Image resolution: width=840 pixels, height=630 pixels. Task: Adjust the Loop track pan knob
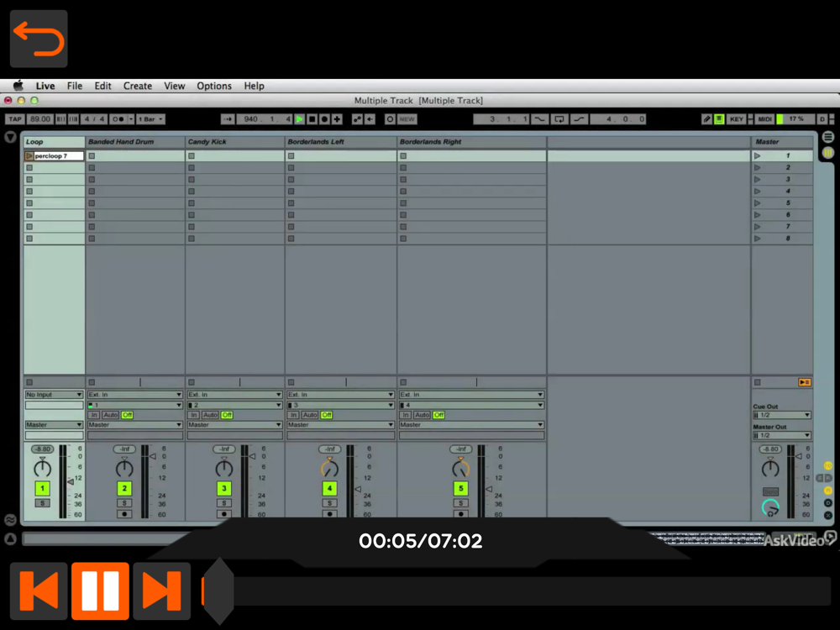coord(42,468)
